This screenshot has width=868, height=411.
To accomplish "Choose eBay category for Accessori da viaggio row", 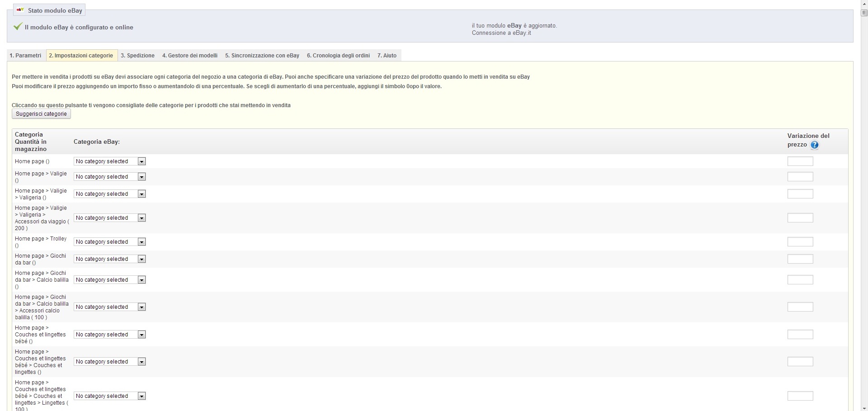I will (x=110, y=218).
